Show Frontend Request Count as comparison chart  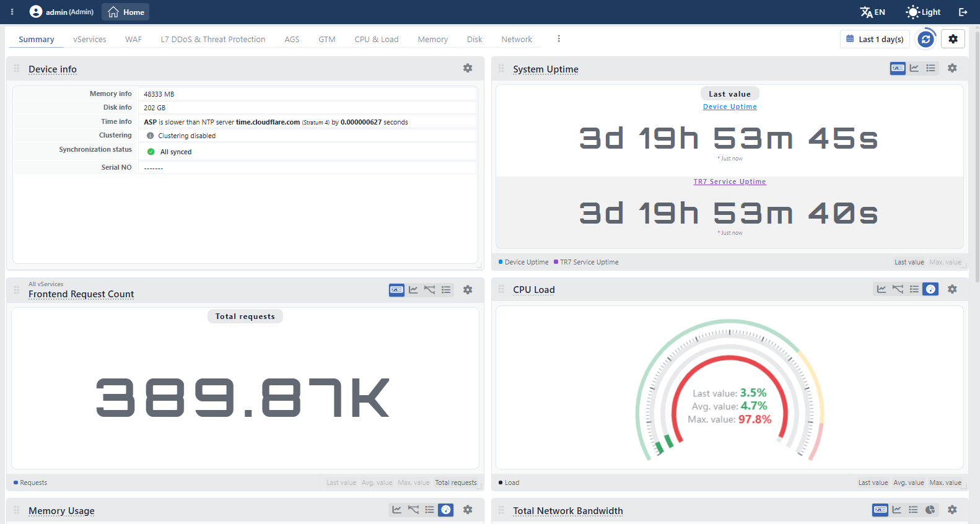point(429,289)
